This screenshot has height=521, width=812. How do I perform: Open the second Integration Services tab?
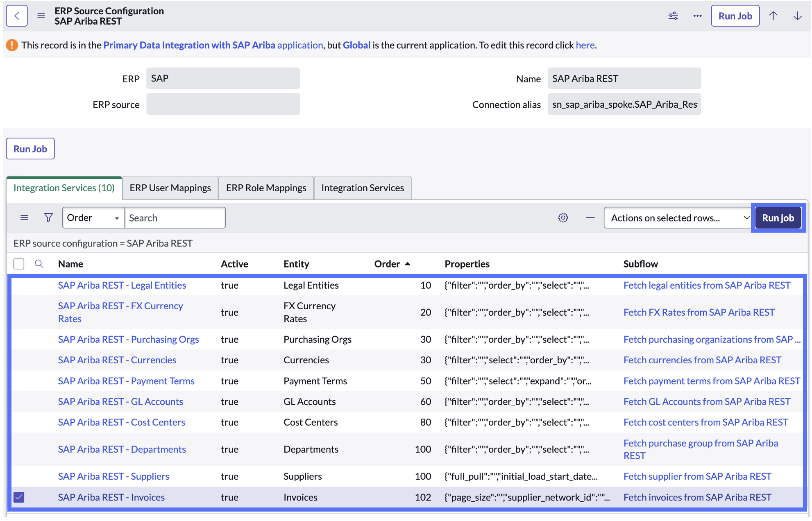pos(363,188)
